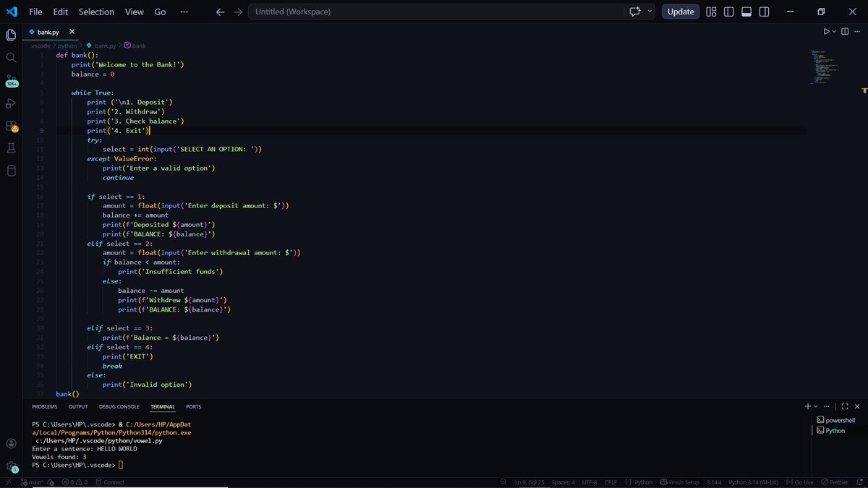Click Customize Layout icon
868x488 pixels.
click(x=711, y=12)
